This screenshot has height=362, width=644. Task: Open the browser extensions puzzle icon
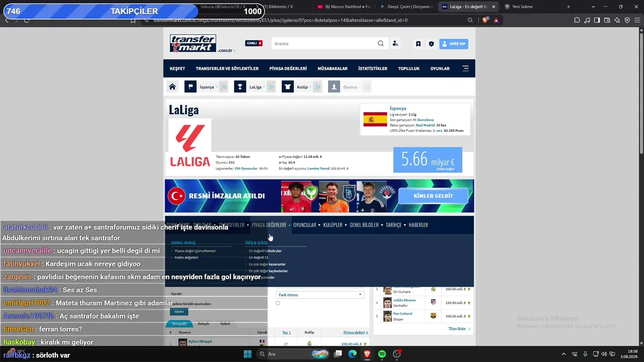pyautogui.click(x=577, y=20)
